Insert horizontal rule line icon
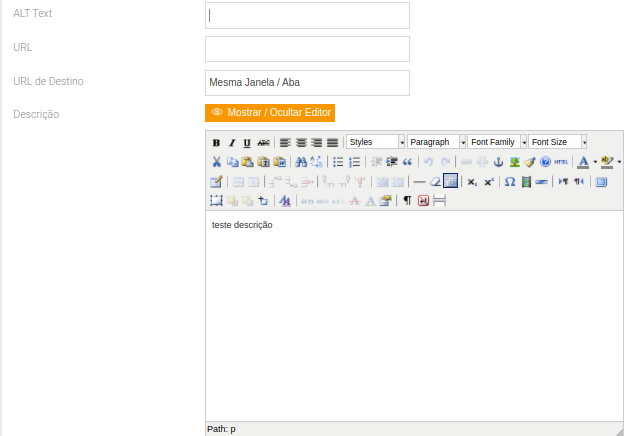Image resolution: width=625 pixels, height=436 pixels. pyautogui.click(x=419, y=182)
